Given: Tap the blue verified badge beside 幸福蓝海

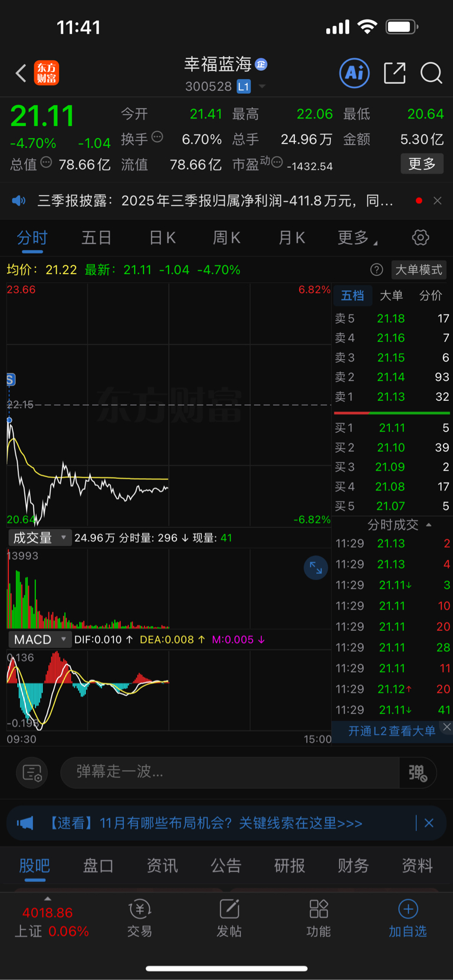Looking at the screenshot, I should click(261, 64).
